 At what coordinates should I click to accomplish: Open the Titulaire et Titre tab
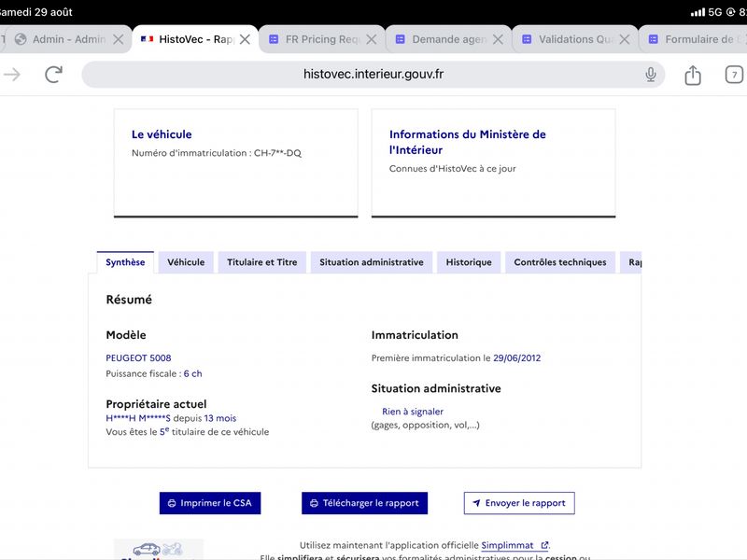[262, 262]
